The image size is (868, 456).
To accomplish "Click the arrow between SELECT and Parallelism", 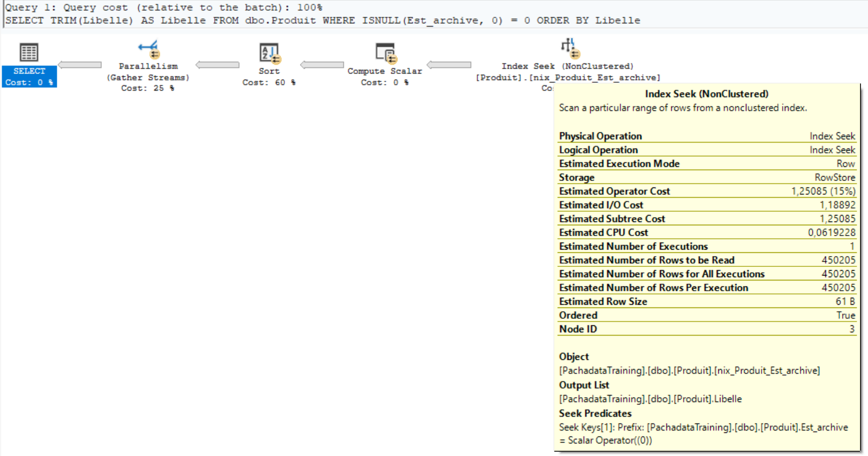I will (79, 65).
